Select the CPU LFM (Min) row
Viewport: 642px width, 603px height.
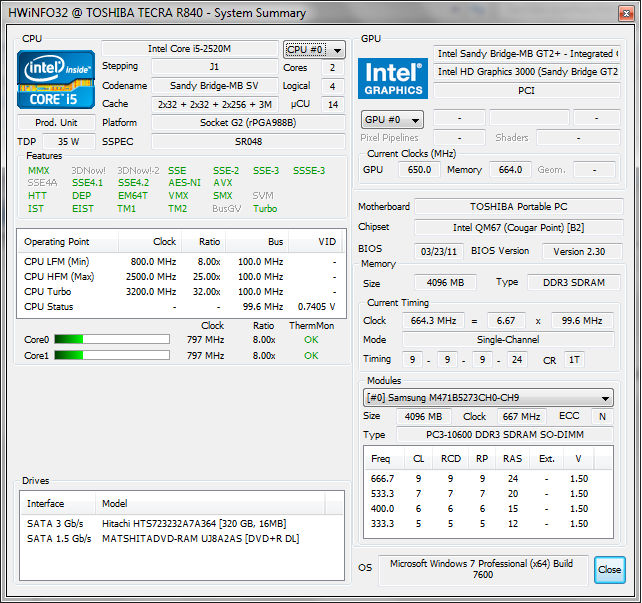(x=181, y=262)
